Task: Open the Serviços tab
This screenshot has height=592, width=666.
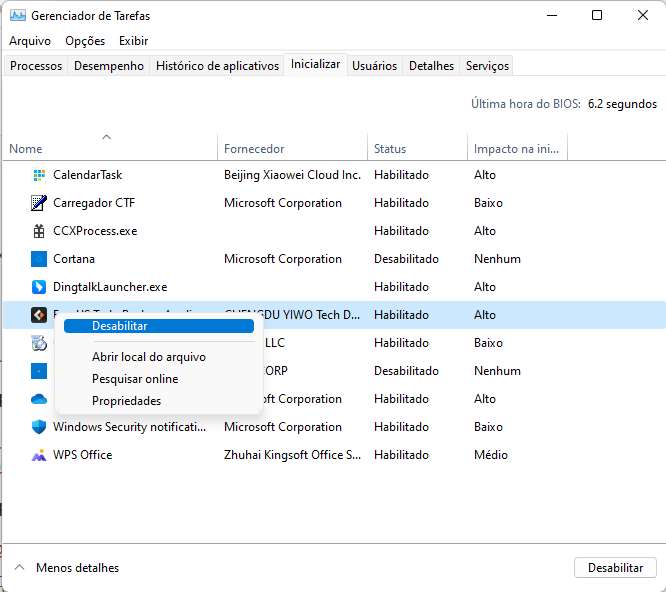Action: click(x=487, y=66)
